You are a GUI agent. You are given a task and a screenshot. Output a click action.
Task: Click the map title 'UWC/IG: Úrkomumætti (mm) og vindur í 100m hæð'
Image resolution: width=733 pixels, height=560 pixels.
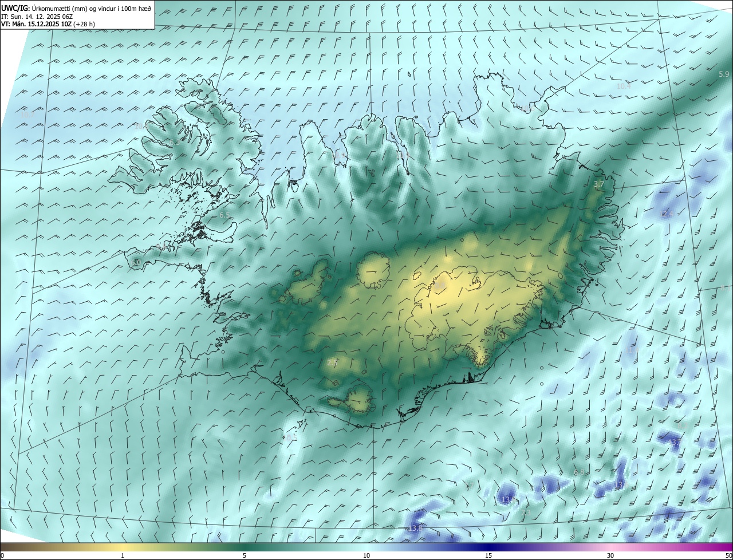tap(76, 7)
